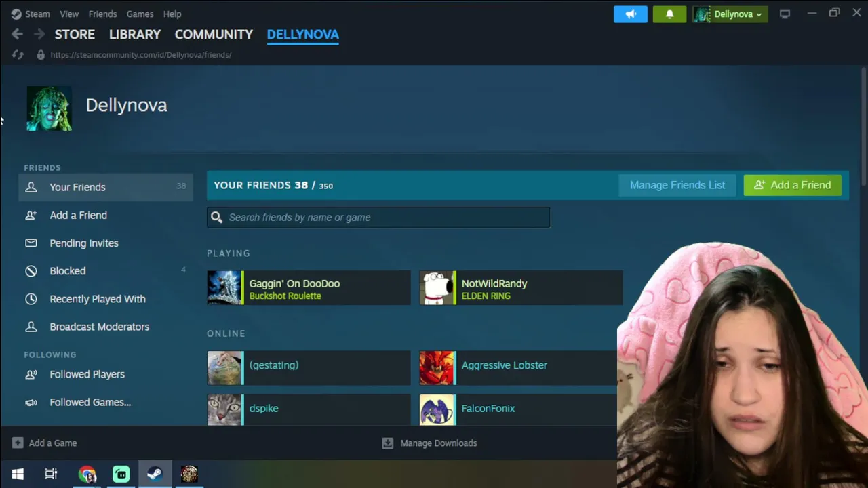Reload page using the refresh icon

click(18, 55)
